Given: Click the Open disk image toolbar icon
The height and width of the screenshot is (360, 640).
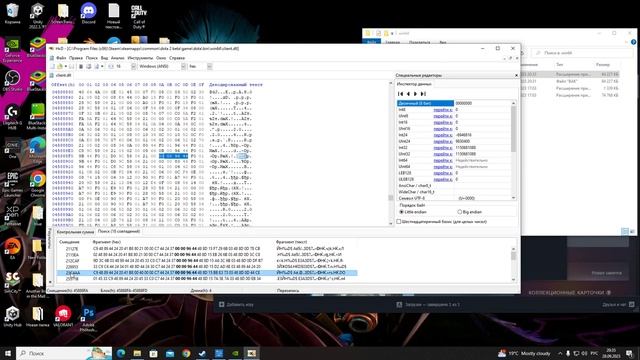Looking at the screenshot, I should [97, 66].
